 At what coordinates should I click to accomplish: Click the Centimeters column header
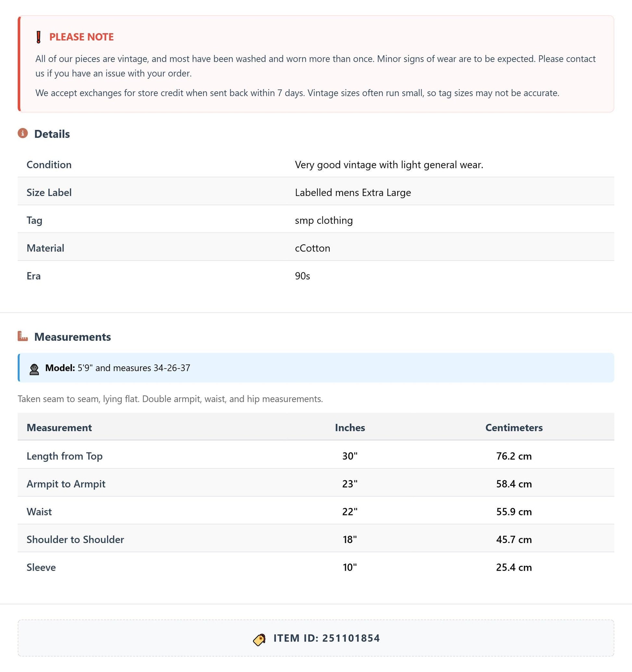[x=514, y=428]
